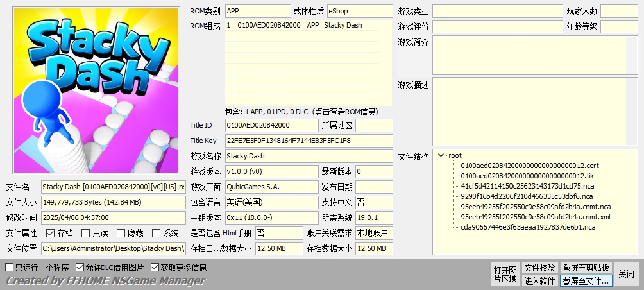The width and height of the screenshot is (644, 290).
Task: Click the 关闭 button
Action: (626, 274)
